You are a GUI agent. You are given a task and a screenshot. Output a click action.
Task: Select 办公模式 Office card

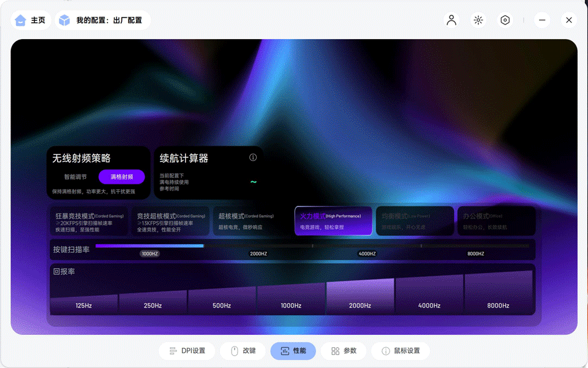point(497,222)
